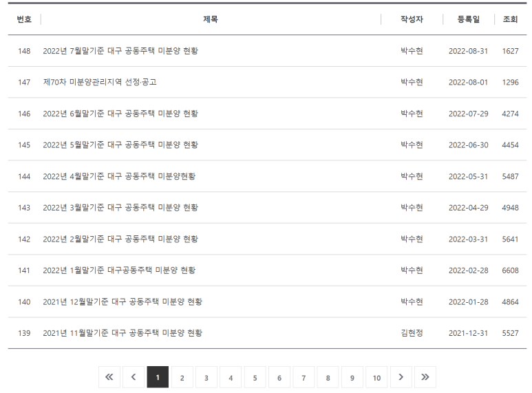Click date 2021-12-31
Screen dimensions: 532x393
click(x=469, y=334)
